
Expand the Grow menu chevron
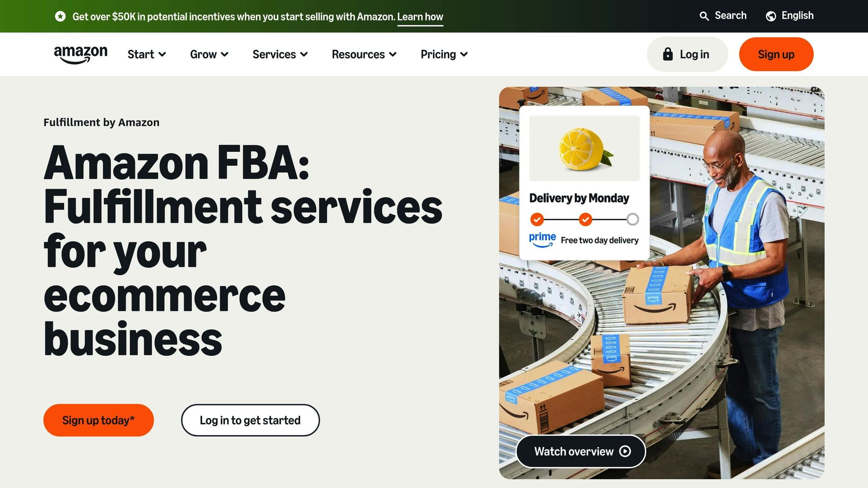[225, 55]
